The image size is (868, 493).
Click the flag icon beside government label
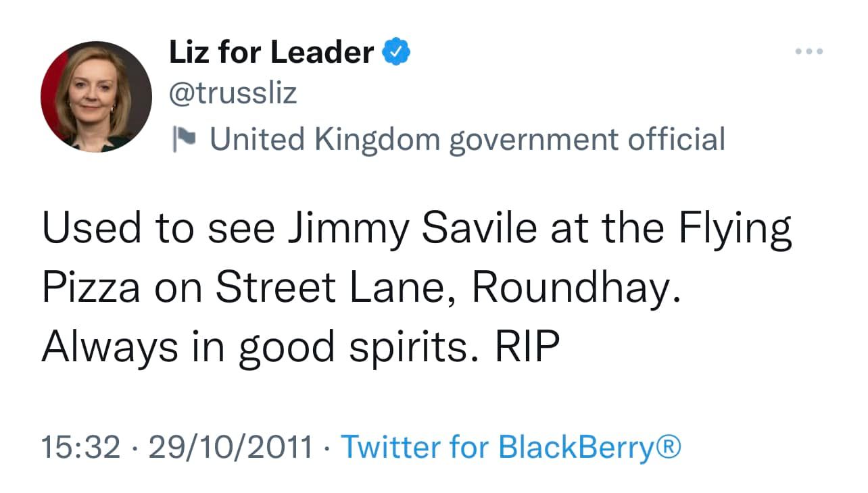click(x=183, y=138)
